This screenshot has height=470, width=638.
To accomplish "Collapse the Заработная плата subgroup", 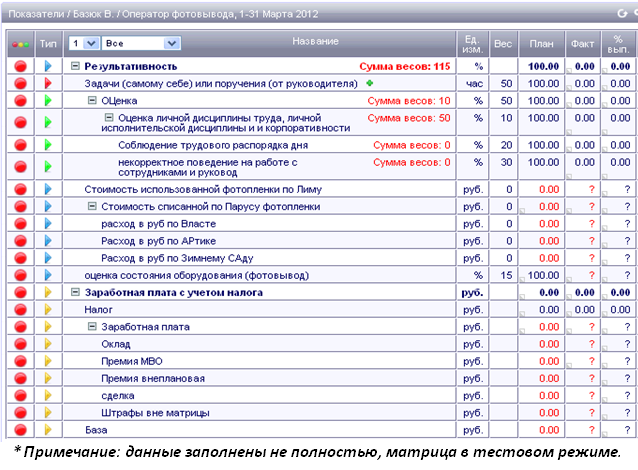I will click(92, 326).
